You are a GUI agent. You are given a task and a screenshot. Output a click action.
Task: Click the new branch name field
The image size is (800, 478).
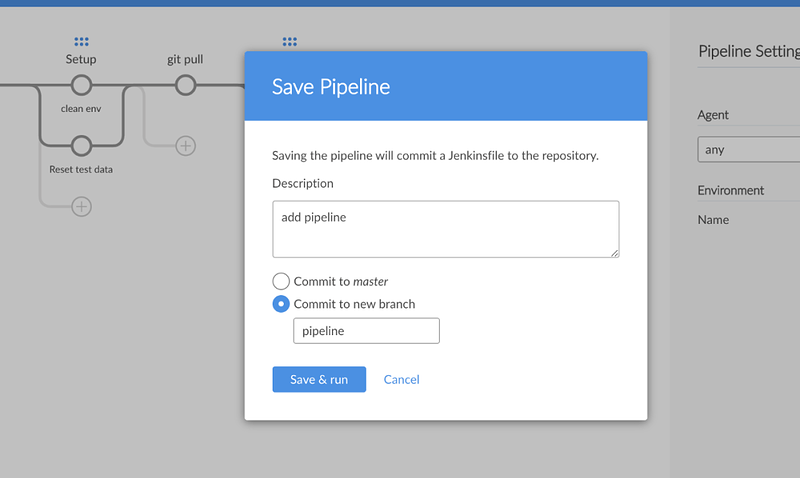tap(366, 331)
